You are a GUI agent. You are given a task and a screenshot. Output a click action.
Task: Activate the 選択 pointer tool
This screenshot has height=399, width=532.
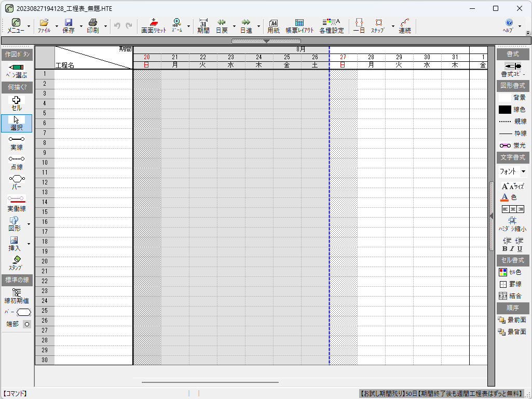17,123
